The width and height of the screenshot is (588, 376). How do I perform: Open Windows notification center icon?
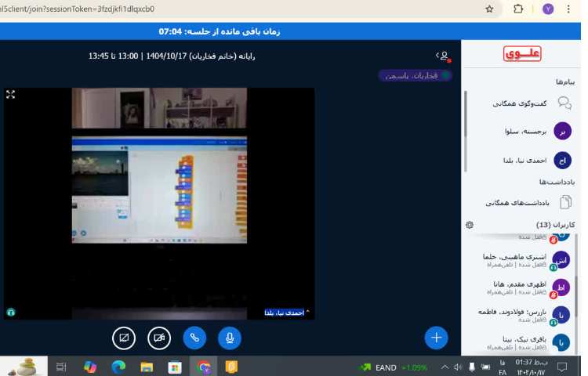coord(562,367)
